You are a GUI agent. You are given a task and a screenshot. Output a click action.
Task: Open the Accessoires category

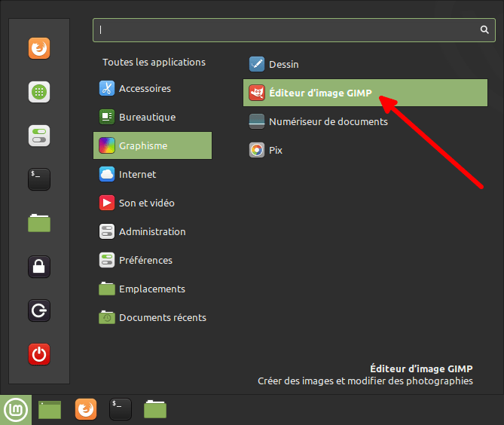pos(152,88)
